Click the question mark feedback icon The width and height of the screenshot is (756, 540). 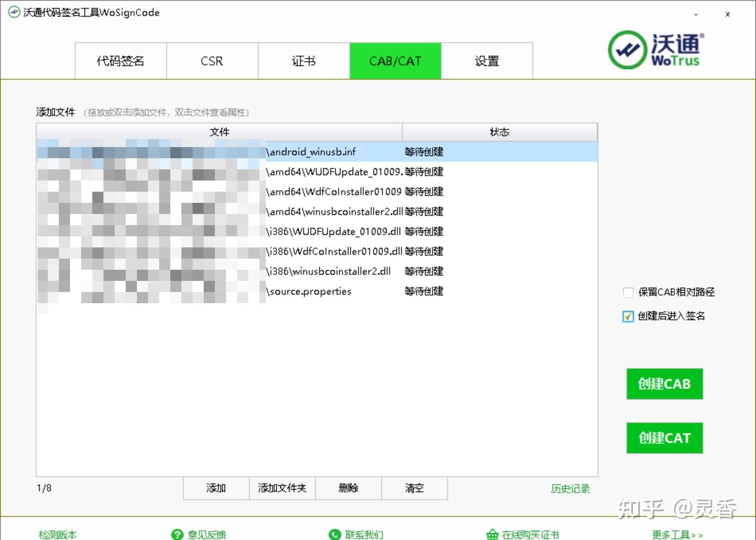[177, 534]
